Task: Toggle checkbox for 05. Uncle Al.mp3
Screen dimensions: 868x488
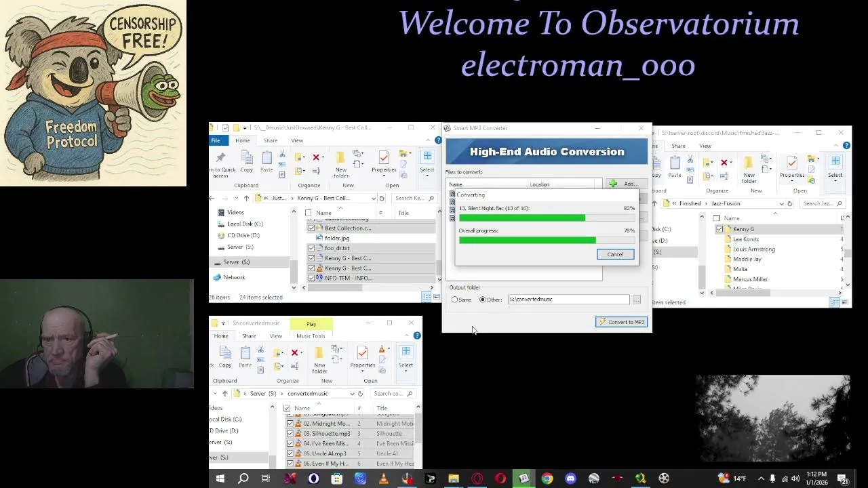Action: 290,453
